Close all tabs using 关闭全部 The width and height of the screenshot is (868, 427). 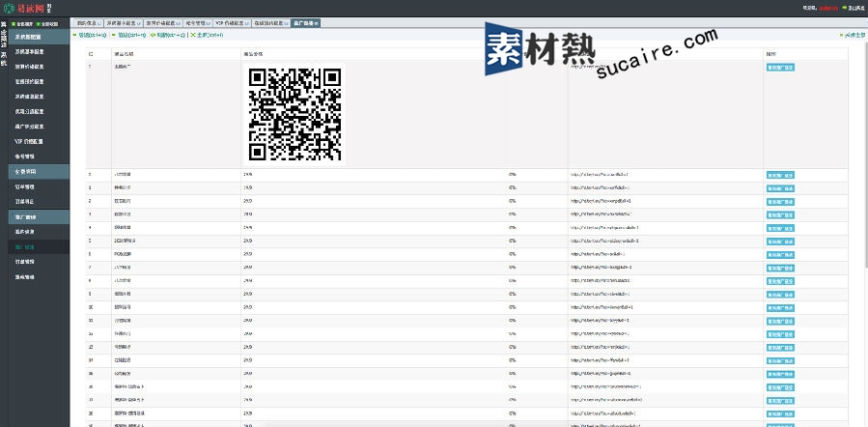point(853,35)
